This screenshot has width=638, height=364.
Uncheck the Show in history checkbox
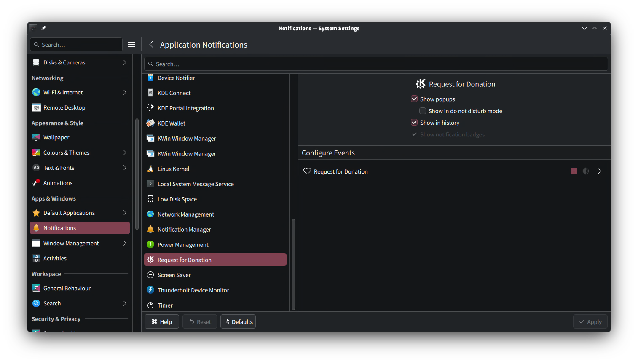pos(414,123)
